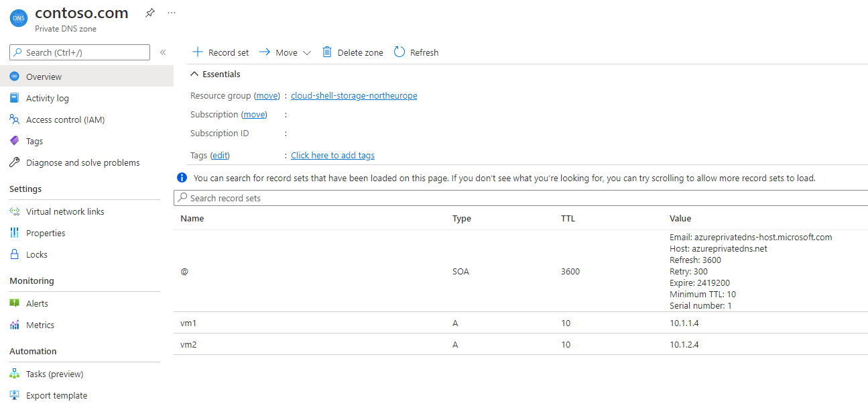Select the vm1 record name
Viewport: 868px width, 412px height.
tap(188, 323)
